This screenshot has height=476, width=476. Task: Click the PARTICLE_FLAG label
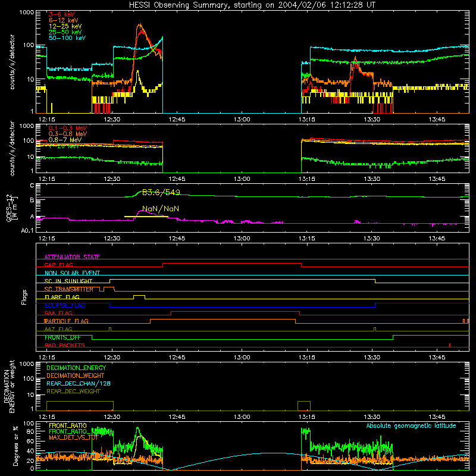(x=66, y=321)
